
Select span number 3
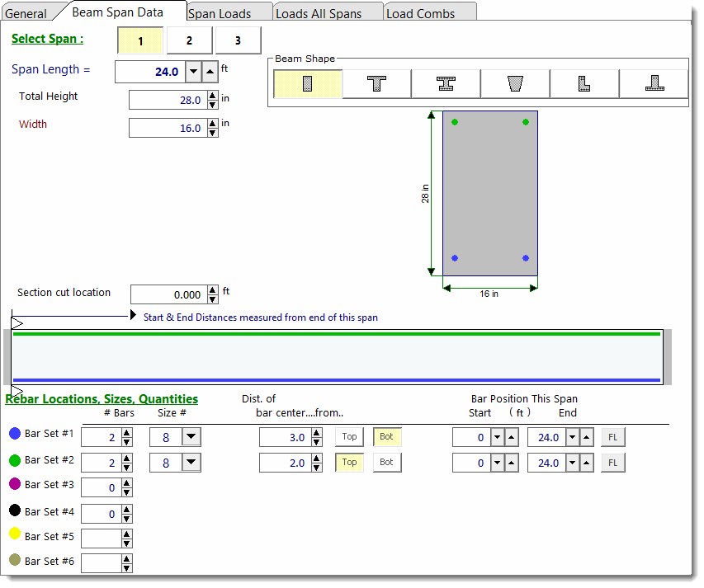(x=238, y=40)
